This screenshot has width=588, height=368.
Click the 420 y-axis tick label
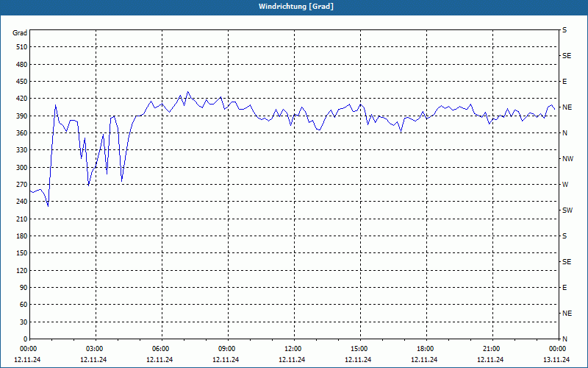22,99
